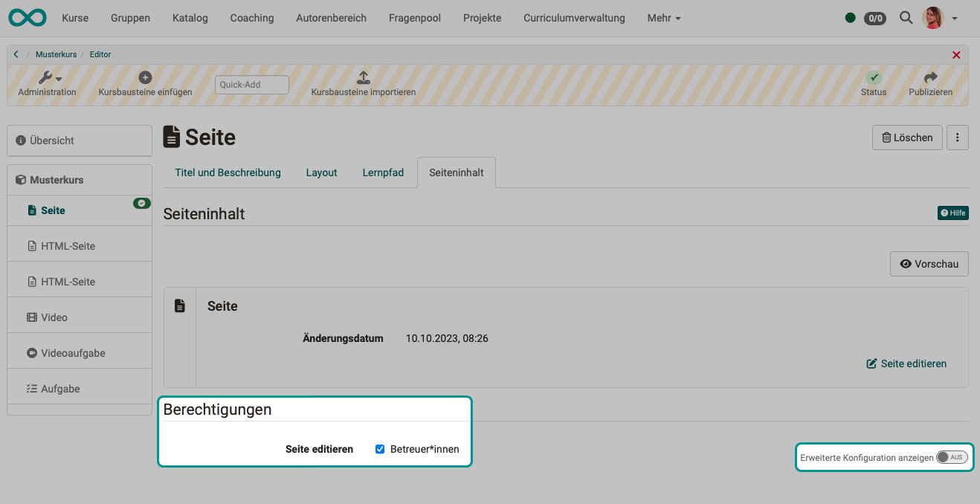Click the green status badge on Seite

(141, 202)
